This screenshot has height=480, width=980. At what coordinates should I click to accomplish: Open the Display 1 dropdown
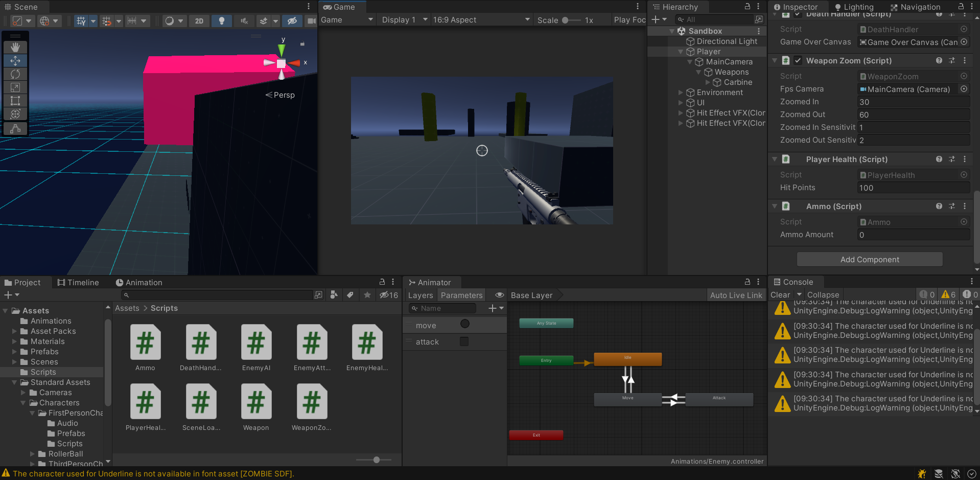click(x=404, y=20)
